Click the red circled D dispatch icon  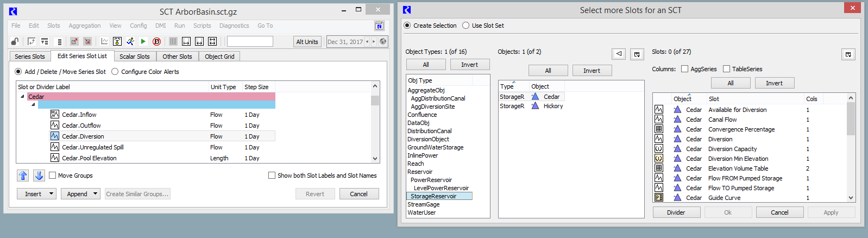click(156, 41)
